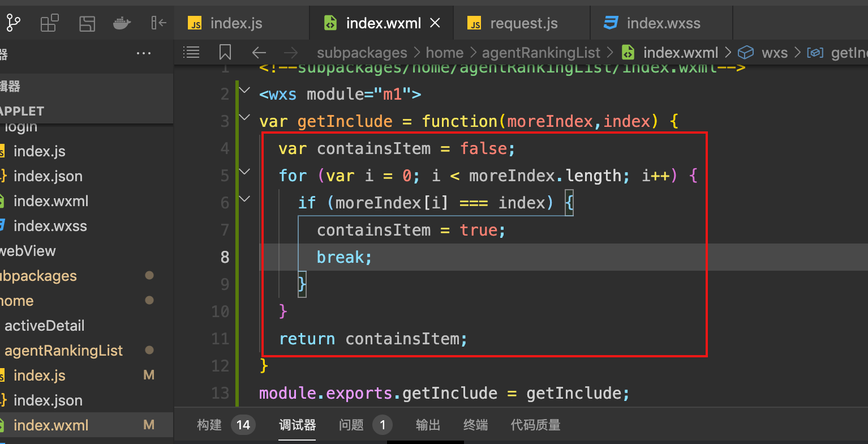Go forward with the right arrow
This screenshot has height=444, width=868.
[291, 53]
